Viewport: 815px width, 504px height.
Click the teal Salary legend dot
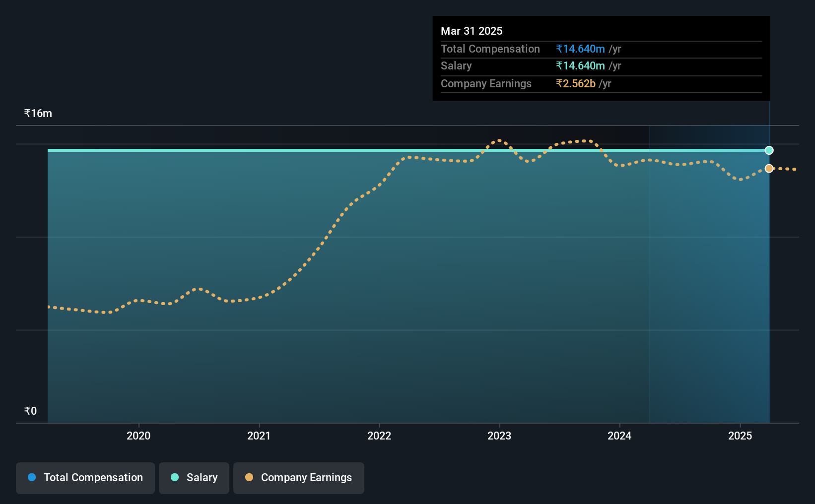pyautogui.click(x=175, y=477)
